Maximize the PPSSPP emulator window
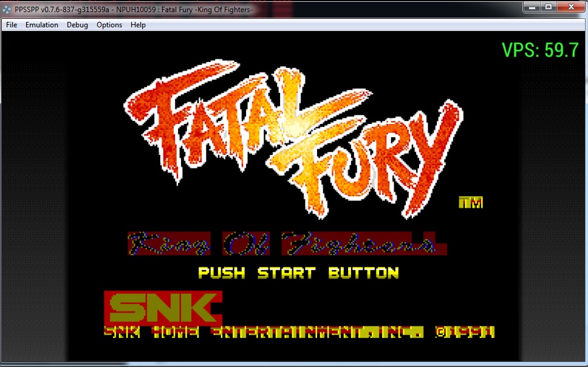Viewport: 588px width, 367px height. pyautogui.click(x=548, y=7)
